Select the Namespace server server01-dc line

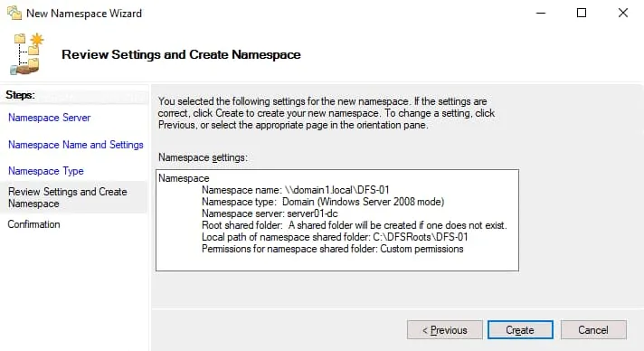(x=270, y=213)
